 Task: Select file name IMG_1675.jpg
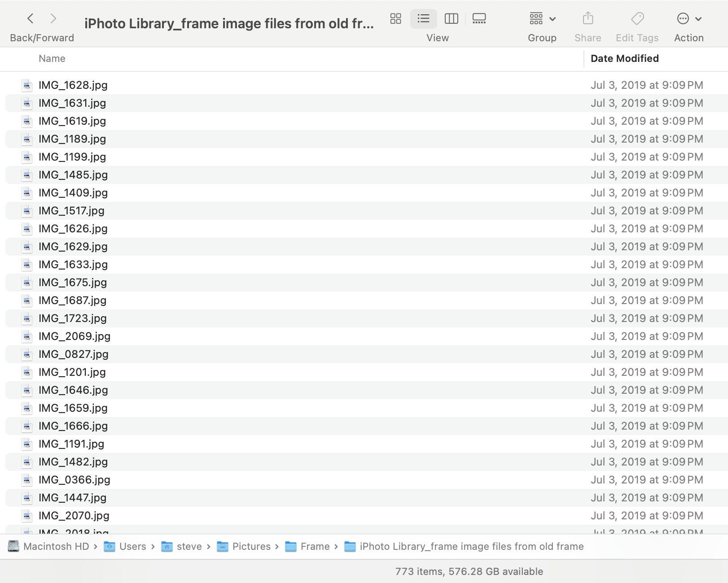point(73,283)
